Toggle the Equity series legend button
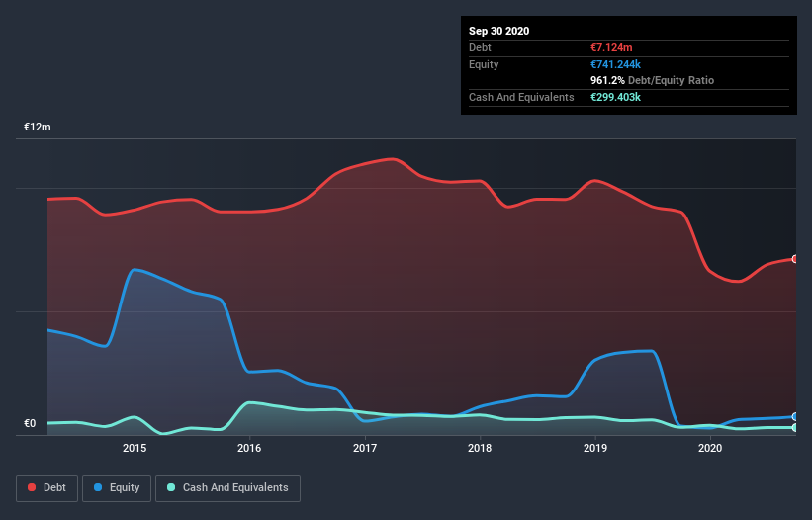 (117, 488)
